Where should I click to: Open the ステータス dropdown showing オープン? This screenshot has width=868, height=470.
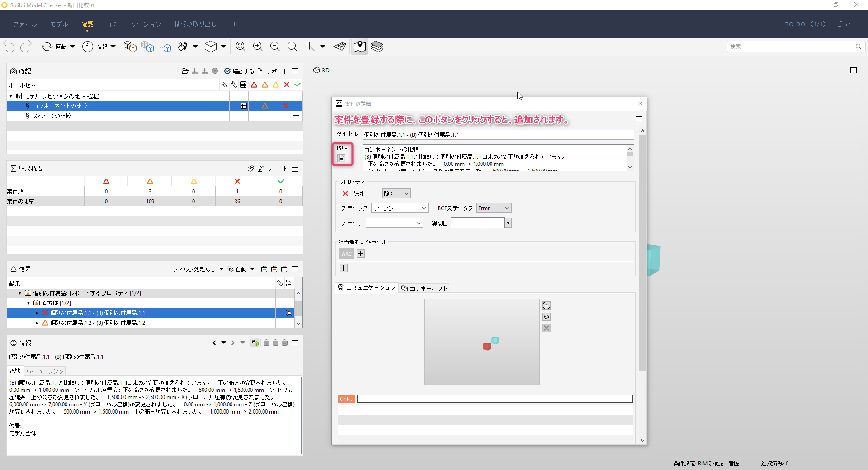tap(399, 208)
